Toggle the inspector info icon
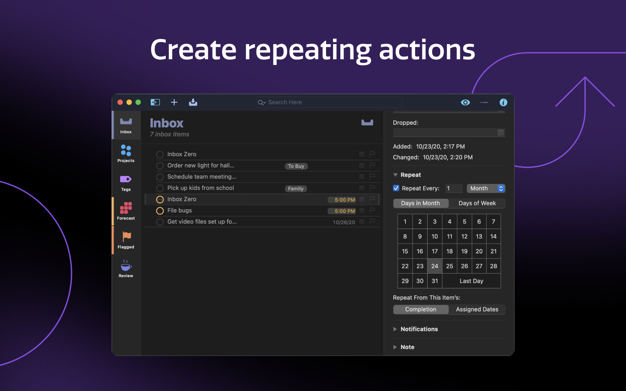Viewport: 626px width, 391px height. (x=503, y=102)
